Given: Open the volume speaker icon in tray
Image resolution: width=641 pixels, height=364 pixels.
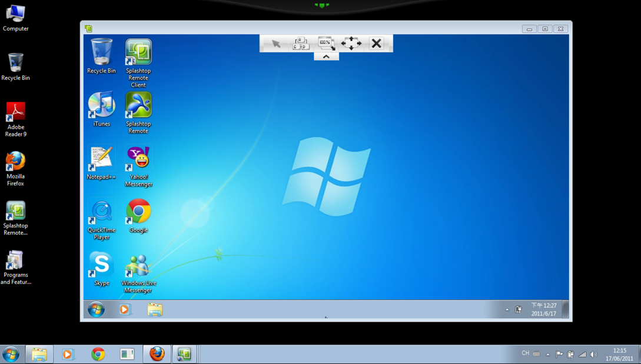Looking at the screenshot, I should [x=593, y=354].
